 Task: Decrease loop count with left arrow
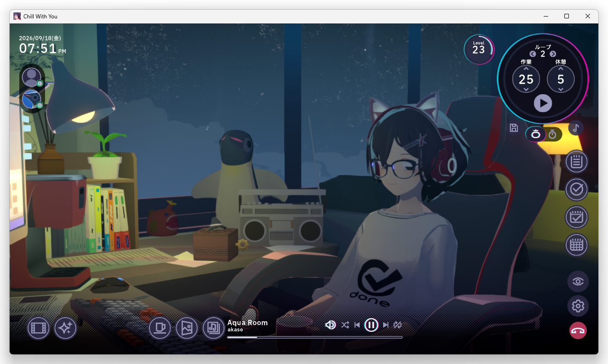(x=533, y=54)
